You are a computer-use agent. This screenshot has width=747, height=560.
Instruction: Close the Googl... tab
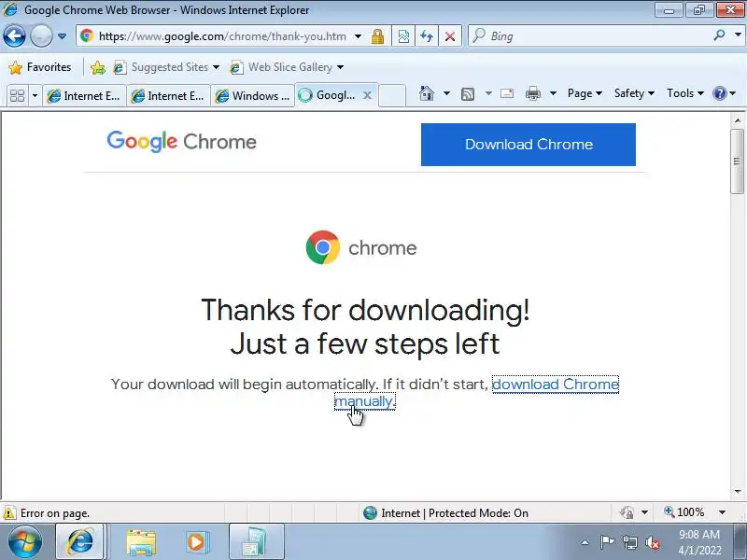coord(367,95)
